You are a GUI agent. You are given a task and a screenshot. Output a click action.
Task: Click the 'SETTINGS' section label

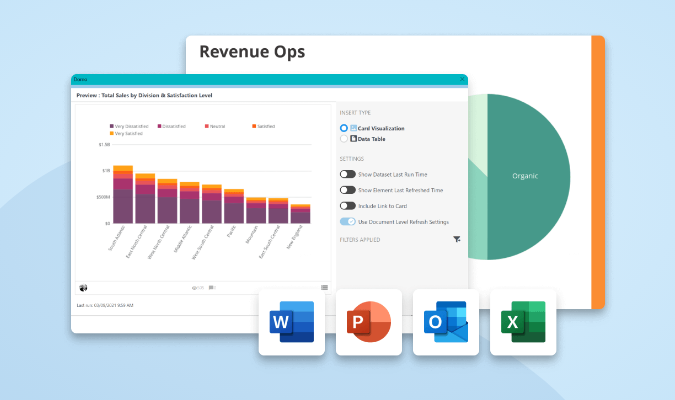[352, 159]
